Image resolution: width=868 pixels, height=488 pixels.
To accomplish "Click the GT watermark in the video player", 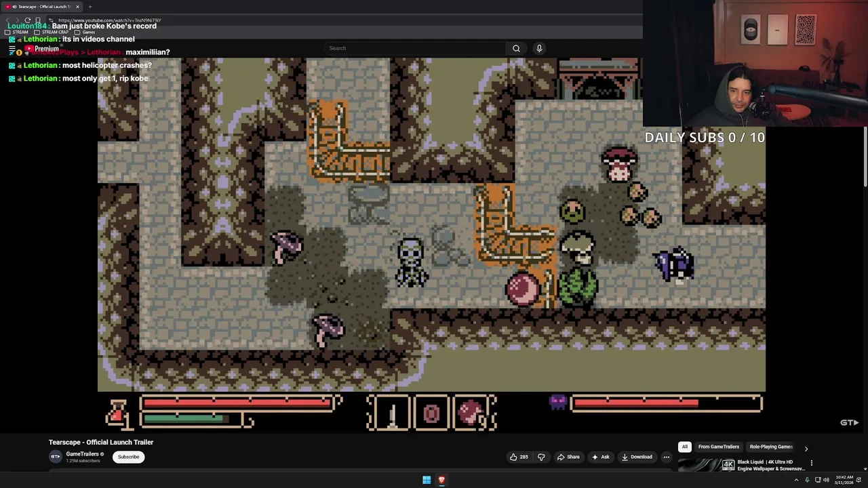I will click(849, 422).
